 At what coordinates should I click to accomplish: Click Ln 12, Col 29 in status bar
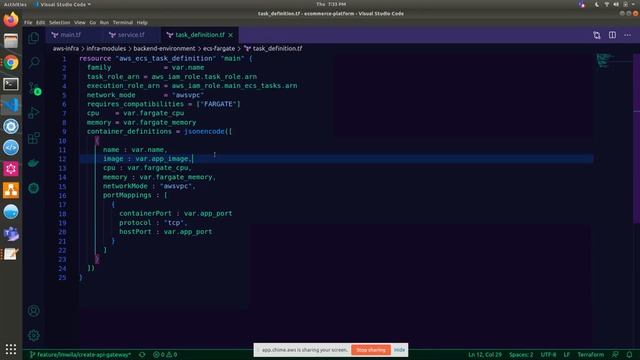click(x=485, y=355)
